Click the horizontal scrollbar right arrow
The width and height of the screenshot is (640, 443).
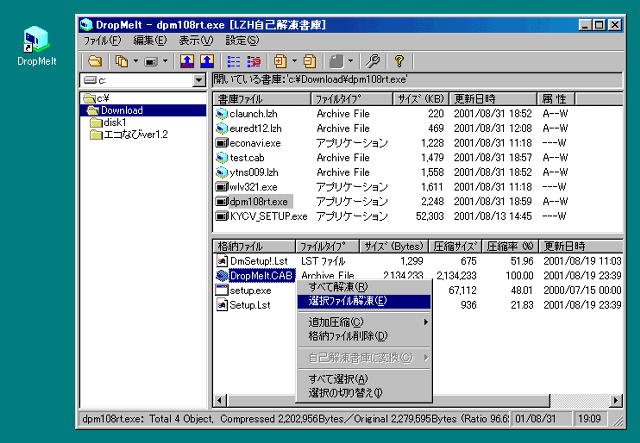pos(616,401)
